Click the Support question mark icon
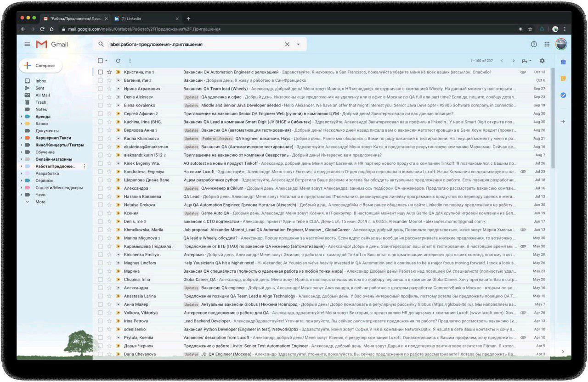Screen dimensions: 588x382 (x=534, y=44)
